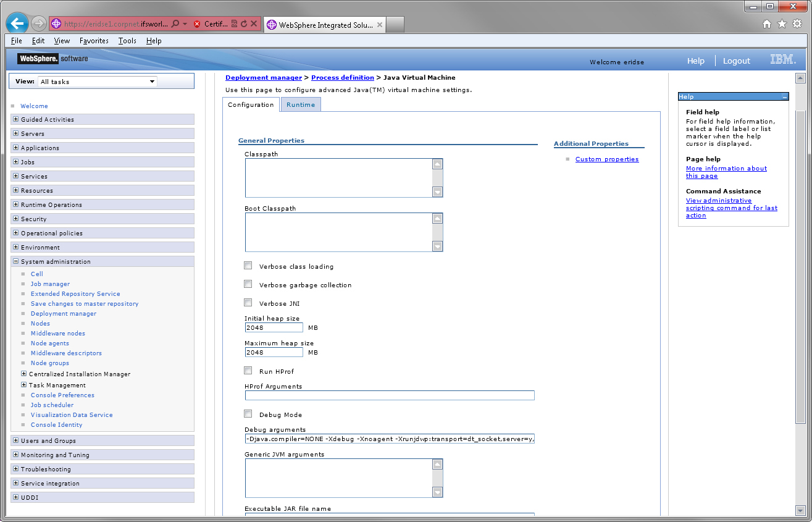Expand the Troubleshooting section
Image resolution: width=812 pixels, height=522 pixels.
(x=15, y=469)
